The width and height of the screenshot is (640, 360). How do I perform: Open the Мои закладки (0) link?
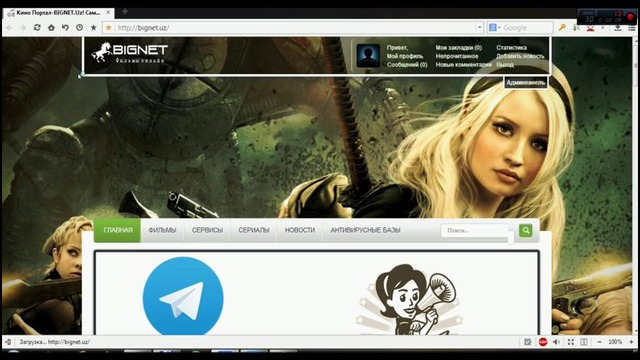pyautogui.click(x=458, y=48)
